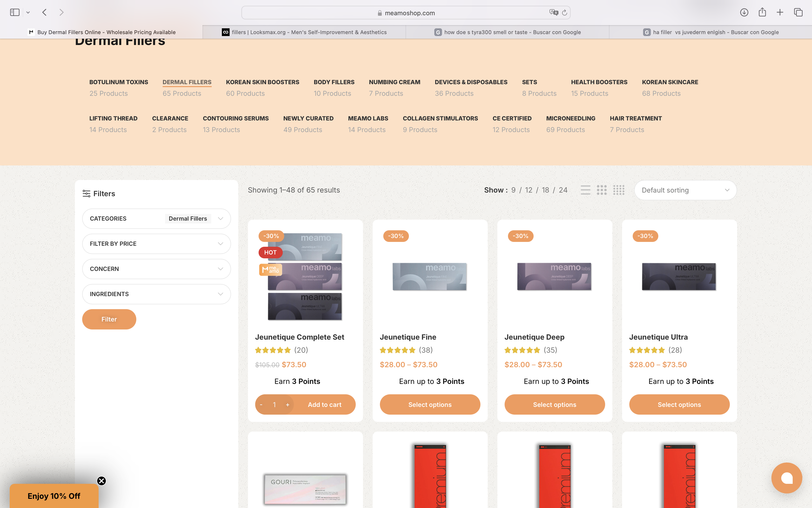Open Dermal Fillers category link
Viewport: 812px width, 508px height.
[x=187, y=82]
